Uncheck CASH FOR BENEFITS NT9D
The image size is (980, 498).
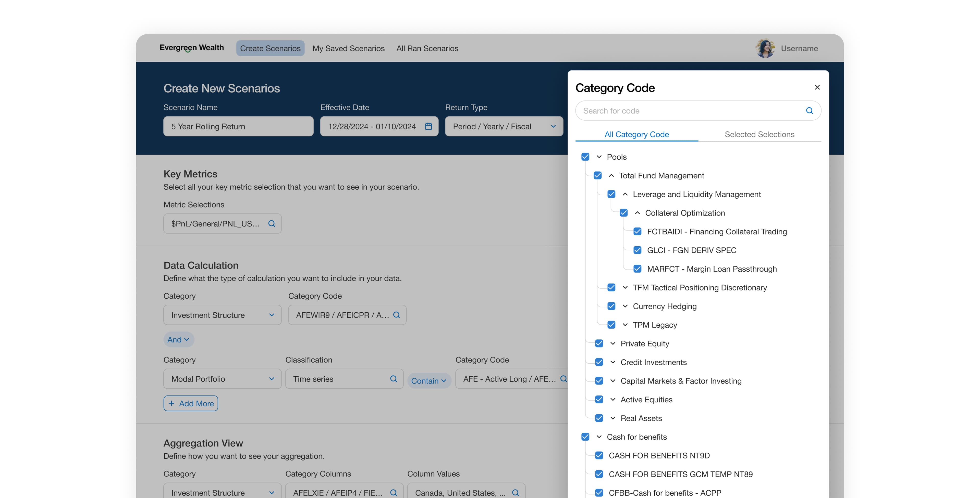pos(599,455)
